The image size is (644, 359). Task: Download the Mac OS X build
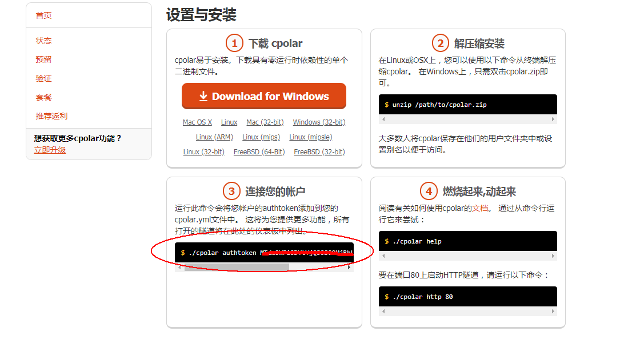click(197, 122)
